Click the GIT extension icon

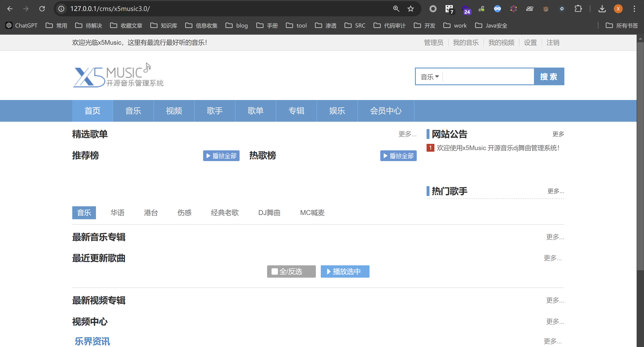[x=529, y=9]
